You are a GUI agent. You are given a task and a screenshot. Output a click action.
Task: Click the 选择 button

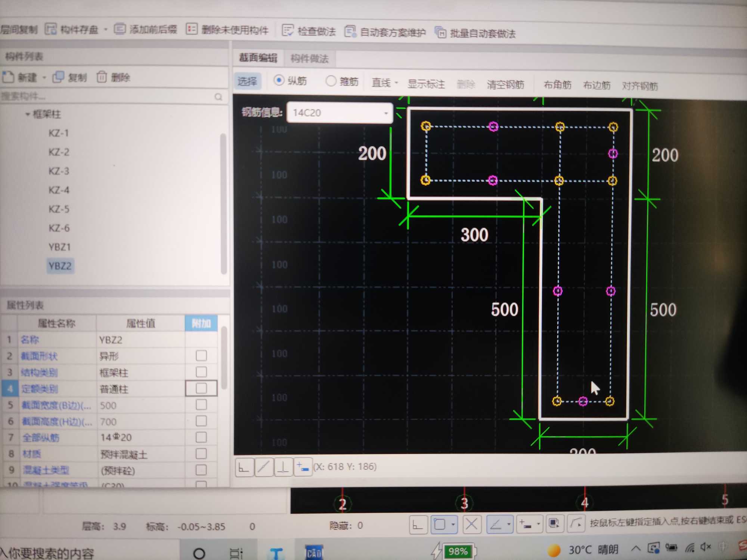coord(247,81)
